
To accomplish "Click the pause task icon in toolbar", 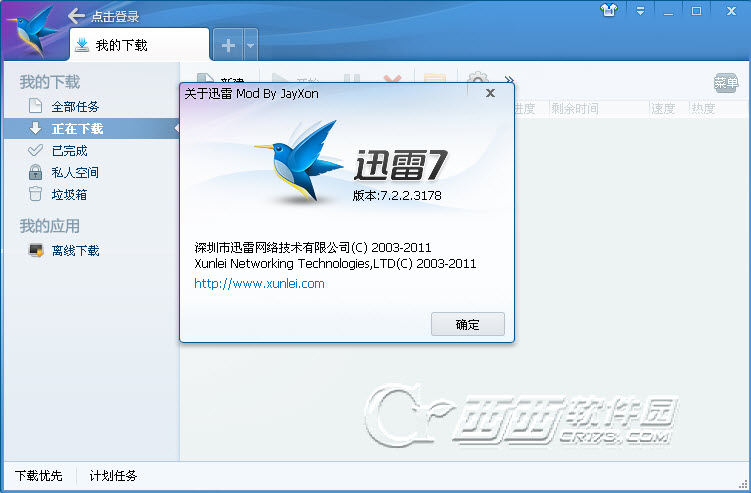I will 352,79.
